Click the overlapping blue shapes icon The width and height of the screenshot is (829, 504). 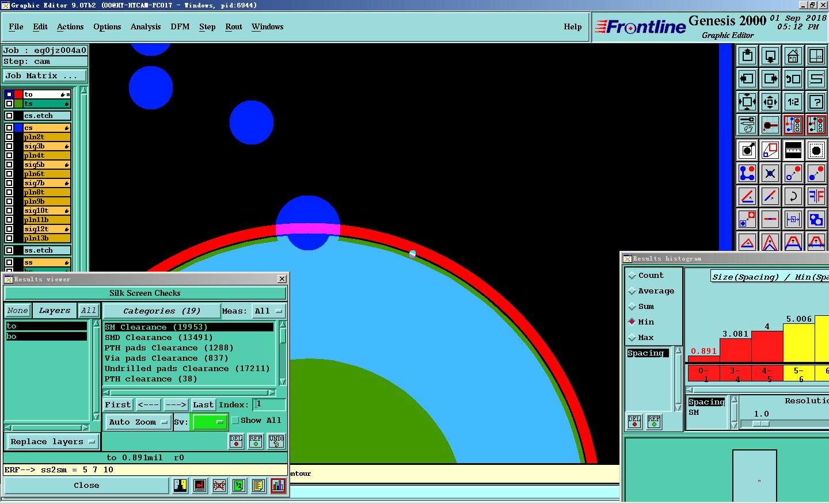pos(816,219)
